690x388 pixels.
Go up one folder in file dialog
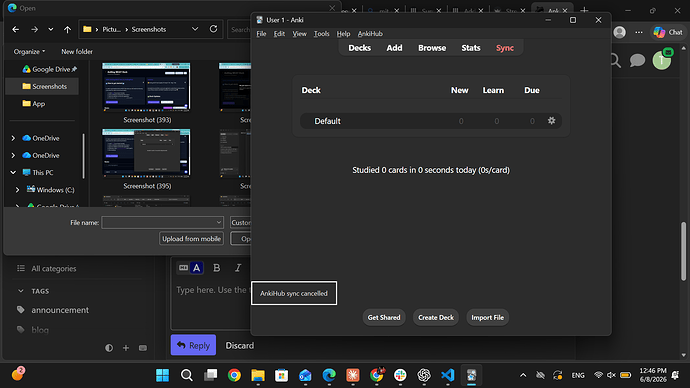click(67, 29)
